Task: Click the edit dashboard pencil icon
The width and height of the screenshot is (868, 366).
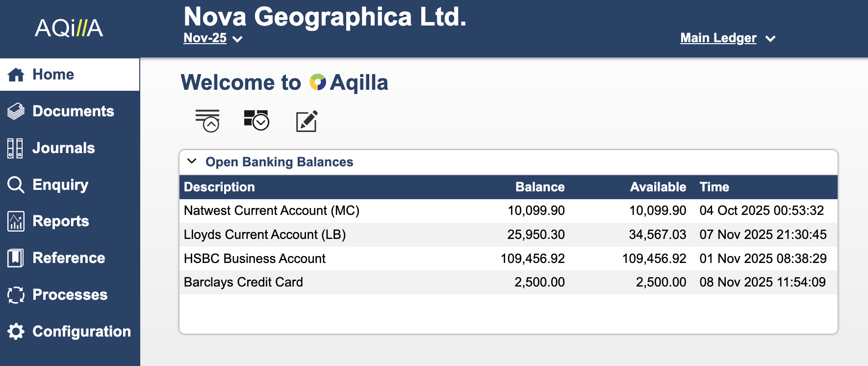Action: pyautogui.click(x=307, y=121)
